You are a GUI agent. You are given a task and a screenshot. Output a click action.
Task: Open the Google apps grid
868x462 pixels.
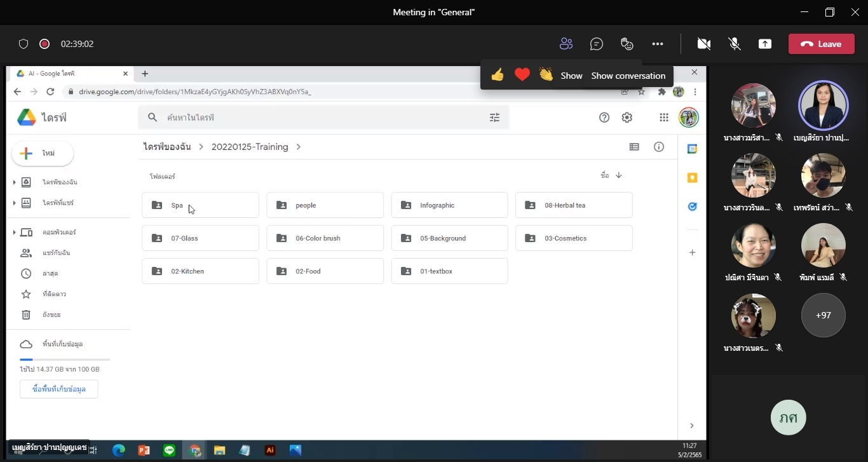664,118
